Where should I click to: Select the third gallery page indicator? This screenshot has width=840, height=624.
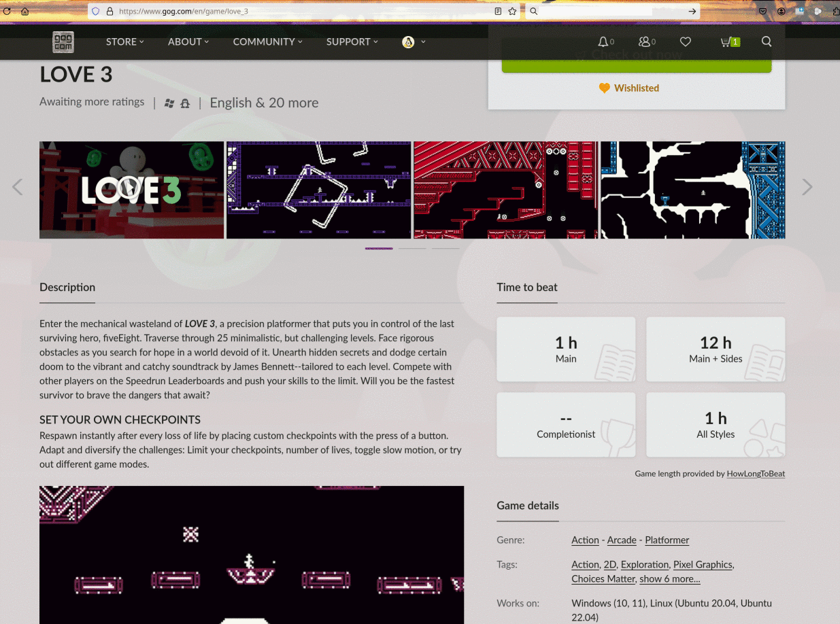coord(446,248)
